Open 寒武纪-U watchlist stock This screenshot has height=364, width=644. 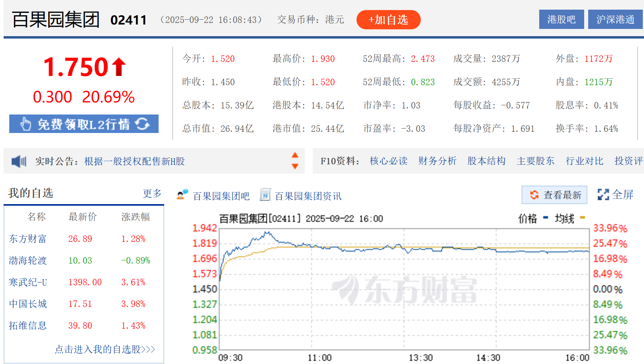click(28, 282)
